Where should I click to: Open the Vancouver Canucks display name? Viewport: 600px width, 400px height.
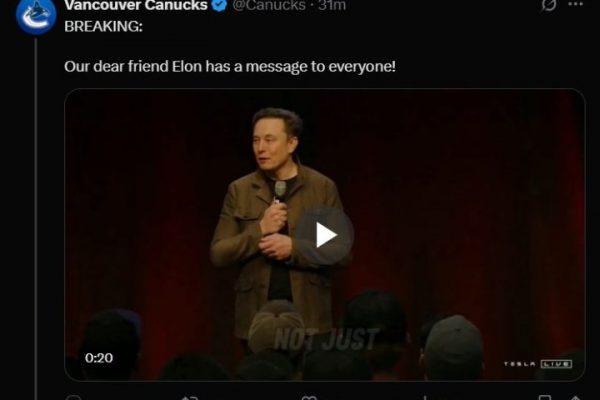click(x=136, y=5)
